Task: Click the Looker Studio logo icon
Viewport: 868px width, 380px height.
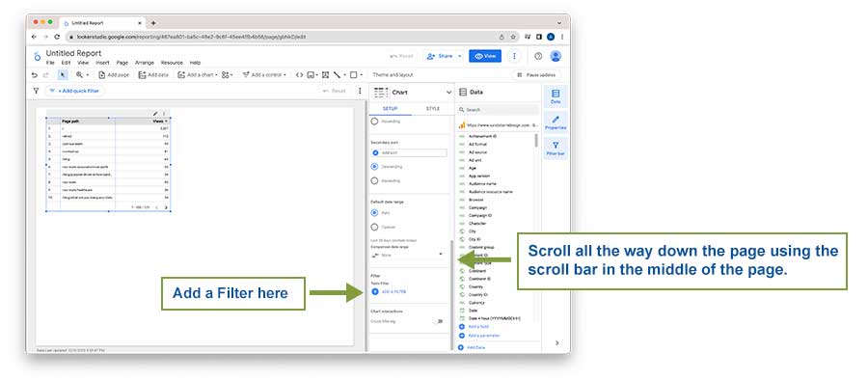Action: click(37, 57)
